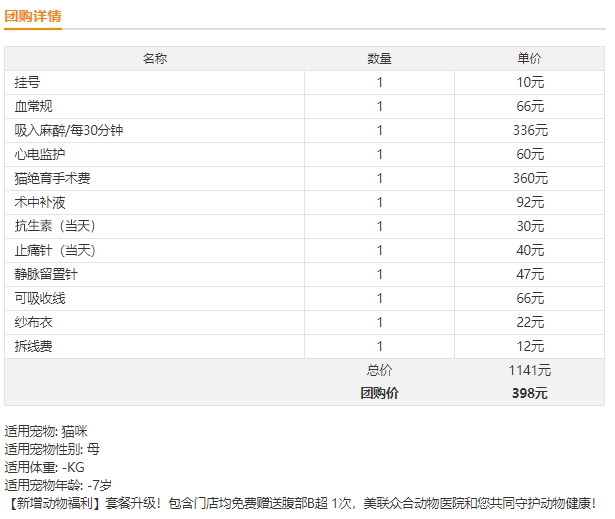Image resolution: width=615 pixels, height=519 pixels.
Task: Click the 静脉留置针 row label
Action: tap(46, 274)
